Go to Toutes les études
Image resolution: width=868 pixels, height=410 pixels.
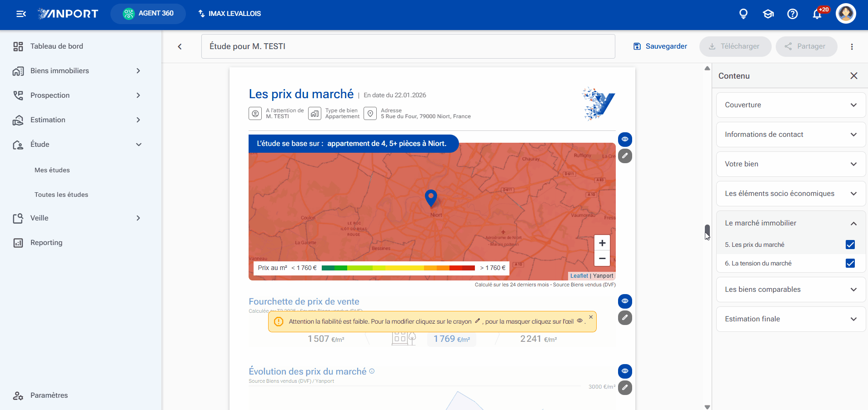coord(61,195)
